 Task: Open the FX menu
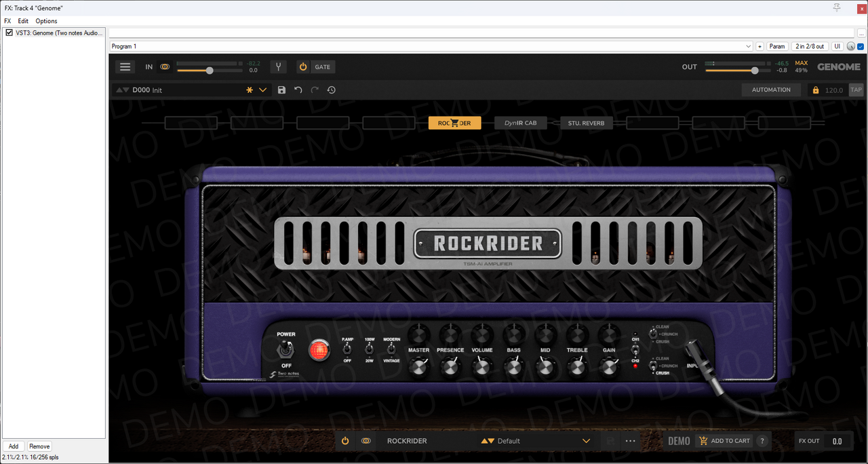tap(7, 21)
